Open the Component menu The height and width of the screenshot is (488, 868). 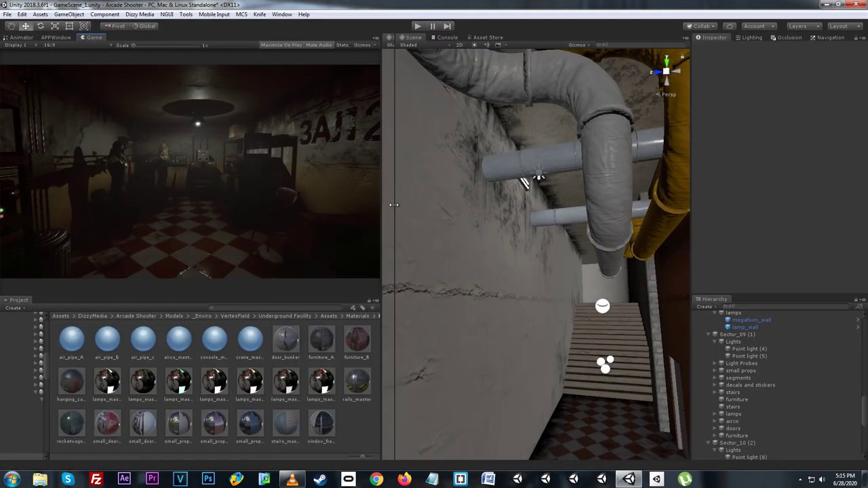[104, 14]
